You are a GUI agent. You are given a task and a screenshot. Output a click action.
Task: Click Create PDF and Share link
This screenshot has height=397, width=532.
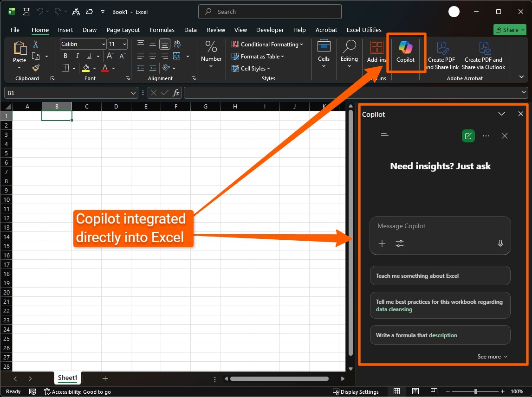441,55
